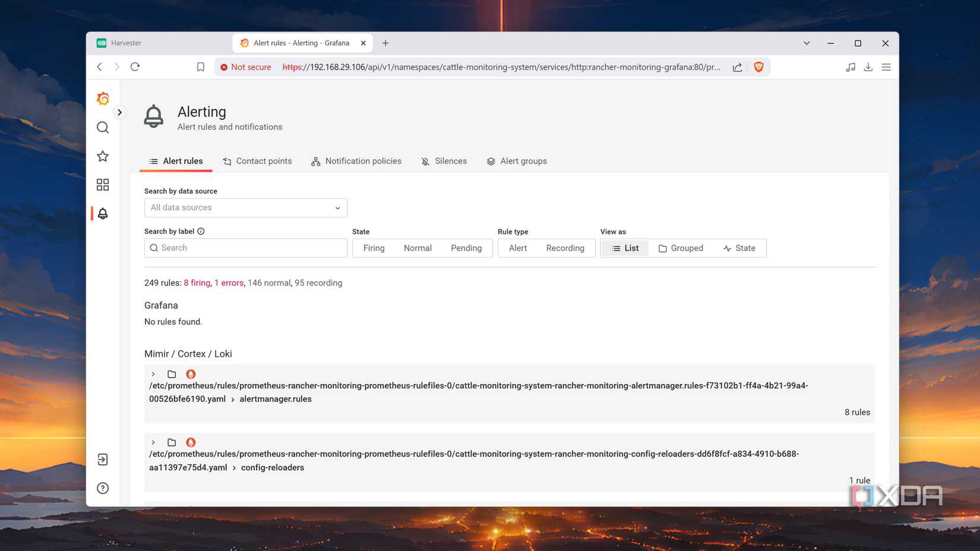Switch to the Alert groups tab
This screenshot has width=980, height=551.
pos(517,161)
